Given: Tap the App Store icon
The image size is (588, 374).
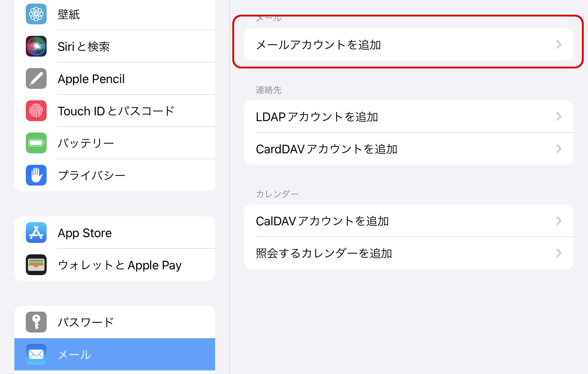Looking at the screenshot, I should click(36, 232).
